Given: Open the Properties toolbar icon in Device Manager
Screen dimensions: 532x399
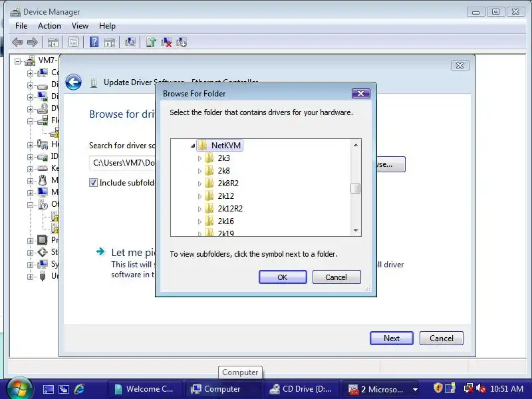Looking at the screenshot, I should point(73,43).
